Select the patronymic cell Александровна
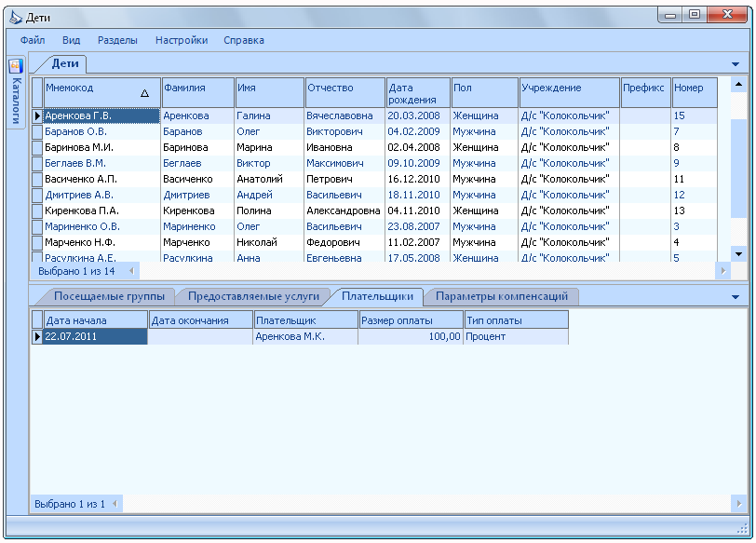756x543 pixels. point(345,210)
